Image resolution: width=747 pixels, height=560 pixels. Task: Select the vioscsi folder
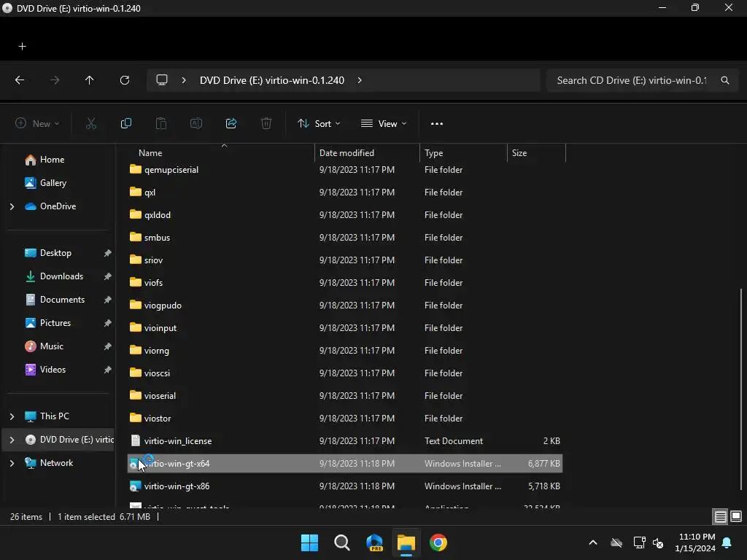coord(345,373)
